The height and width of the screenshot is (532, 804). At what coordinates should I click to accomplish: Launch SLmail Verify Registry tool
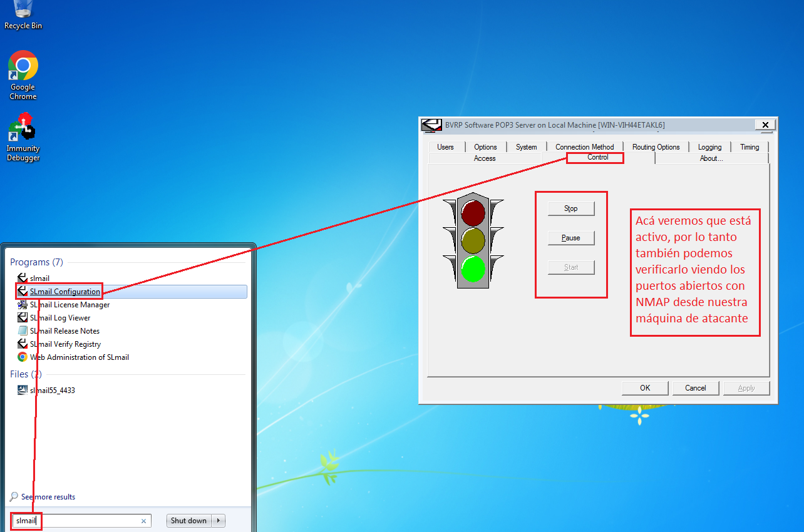pos(65,344)
